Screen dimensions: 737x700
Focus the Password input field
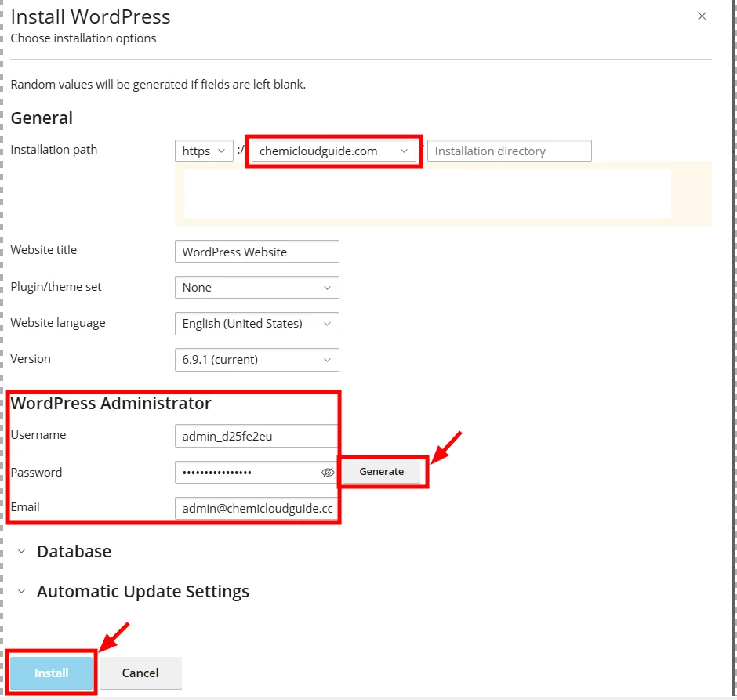coord(247,473)
